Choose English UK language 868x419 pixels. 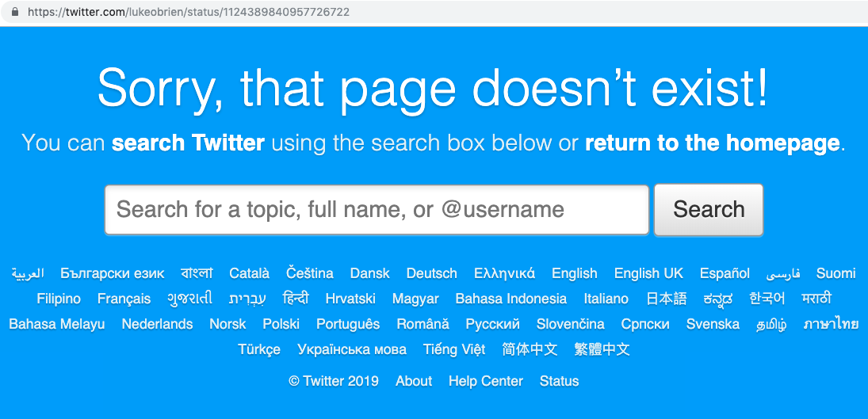(648, 273)
